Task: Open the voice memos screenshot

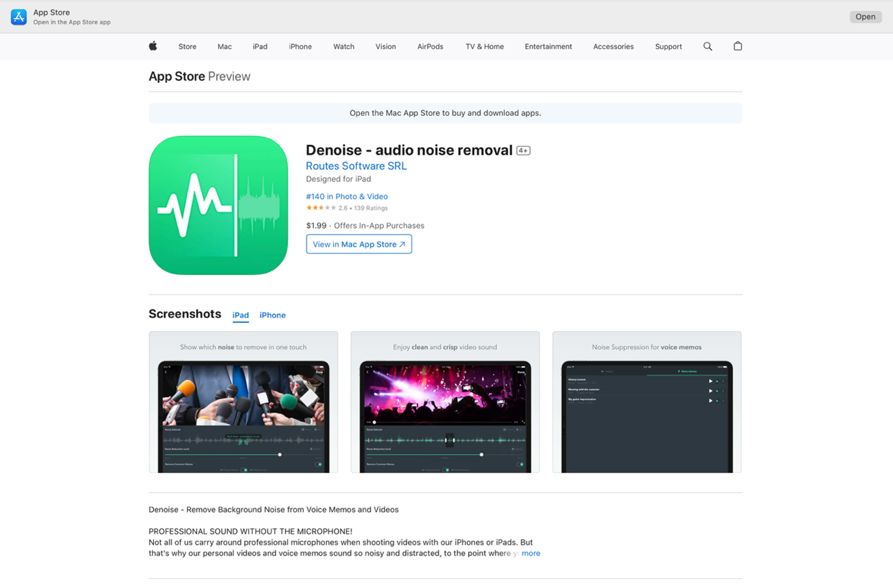Action: pos(647,402)
